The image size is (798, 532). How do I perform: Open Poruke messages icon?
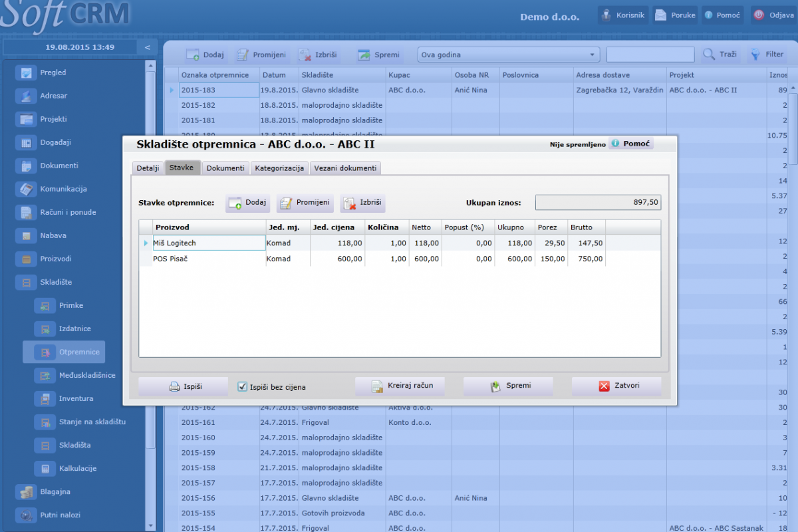pyautogui.click(x=660, y=15)
